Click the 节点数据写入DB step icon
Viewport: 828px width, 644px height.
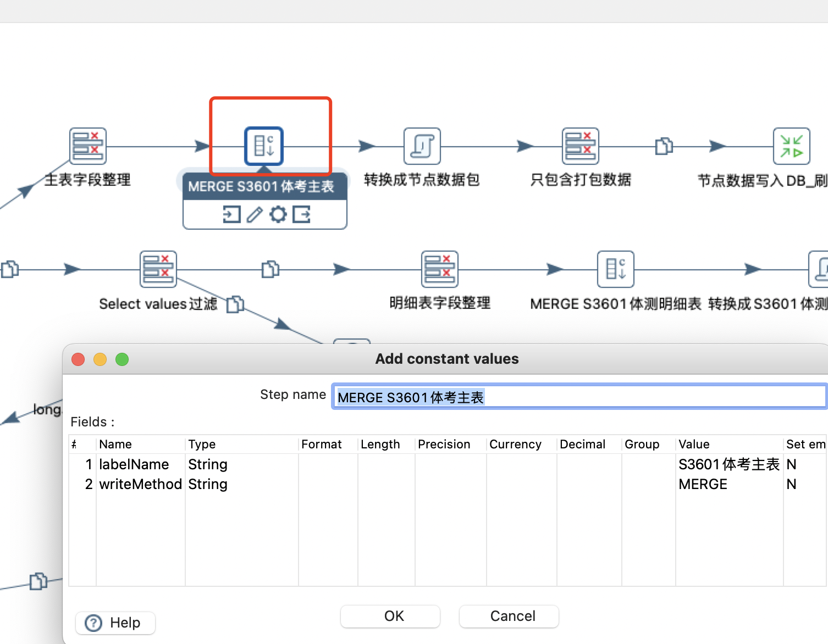pos(792,146)
